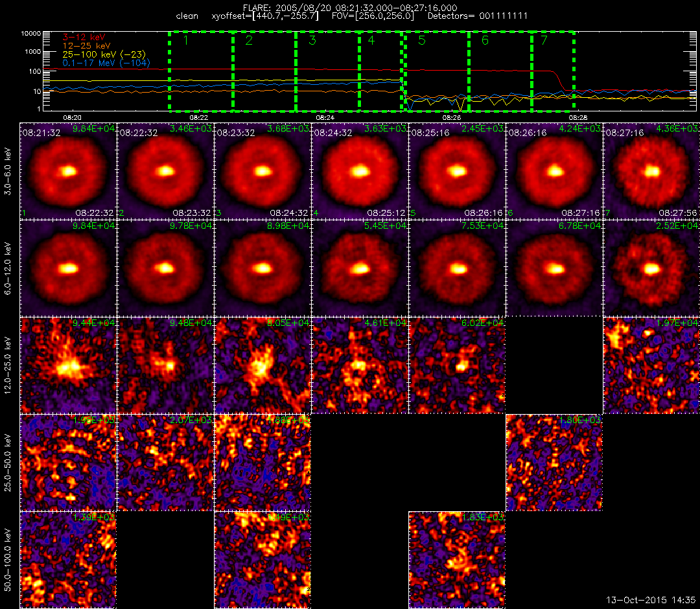Viewport: 700px width, 609px height.
Task: Open the 50.0-100.0 keV image with peak 1.49E+03
Action: [x=263, y=560]
